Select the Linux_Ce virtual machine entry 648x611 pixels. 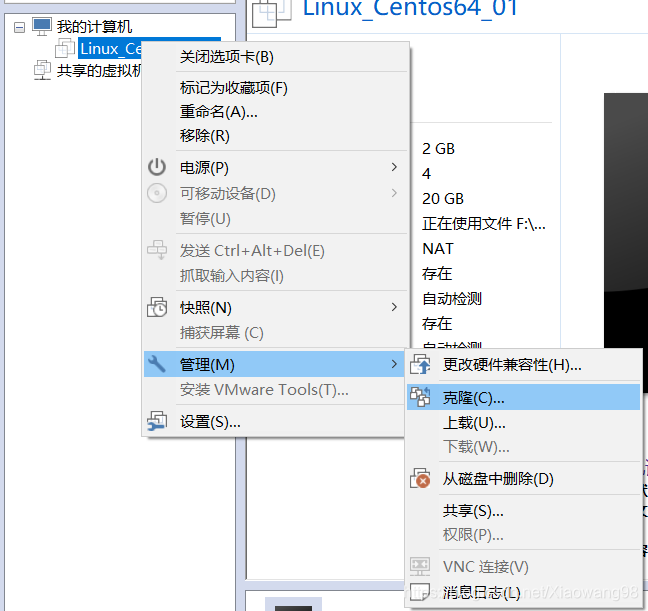110,49
